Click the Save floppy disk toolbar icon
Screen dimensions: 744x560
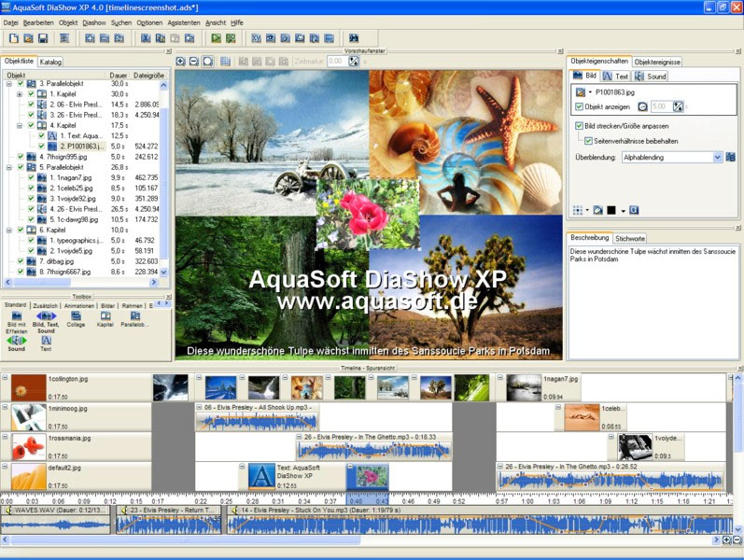43,38
